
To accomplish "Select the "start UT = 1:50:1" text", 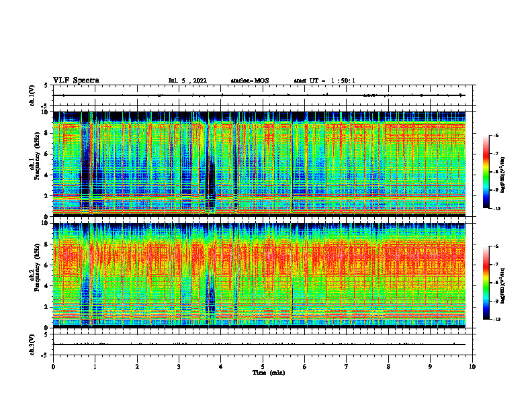I will [324, 81].
